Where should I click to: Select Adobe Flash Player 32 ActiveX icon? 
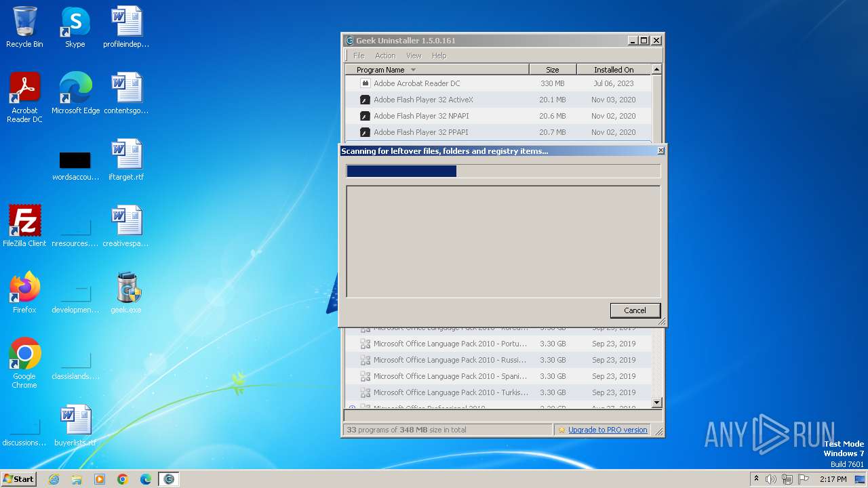click(x=365, y=100)
